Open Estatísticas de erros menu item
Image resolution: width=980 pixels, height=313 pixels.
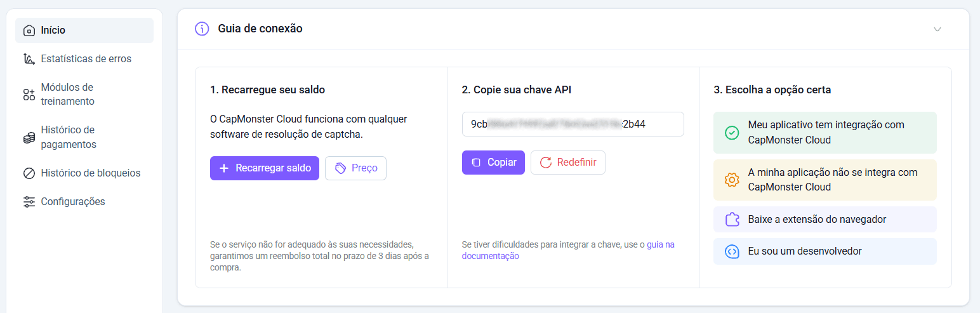click(84, 59)
